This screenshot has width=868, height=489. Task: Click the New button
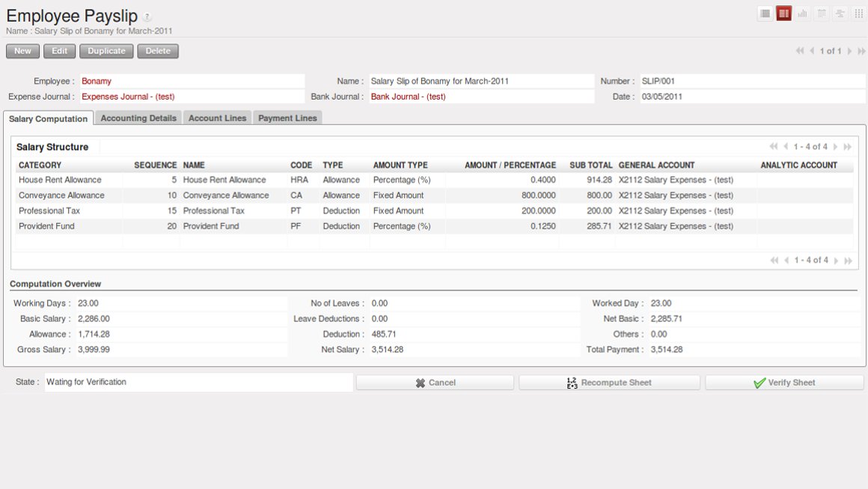tap(22, 51)
